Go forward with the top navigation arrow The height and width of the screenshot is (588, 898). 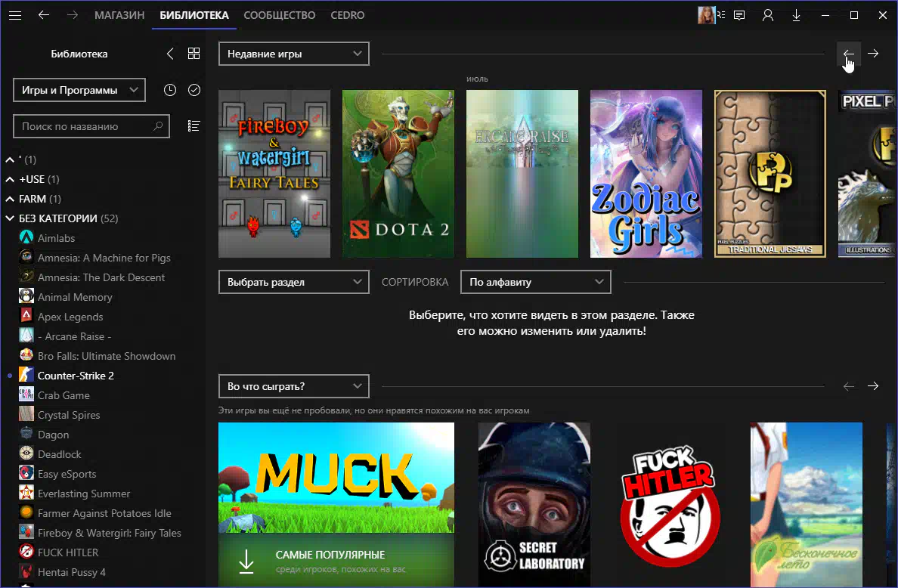coord(72,15)
